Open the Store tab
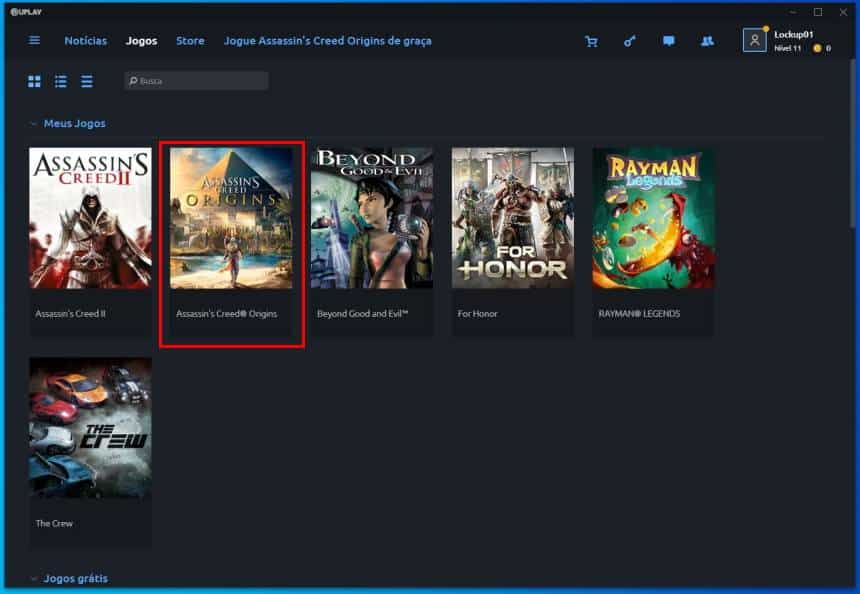 pyautogui.click(x=190, y=41)
